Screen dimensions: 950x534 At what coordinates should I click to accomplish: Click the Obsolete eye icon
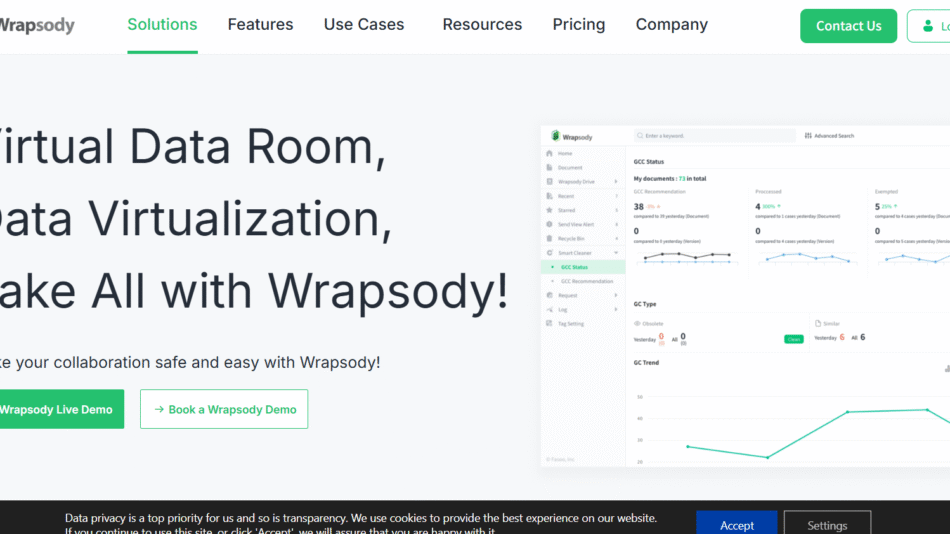[637, 324]
